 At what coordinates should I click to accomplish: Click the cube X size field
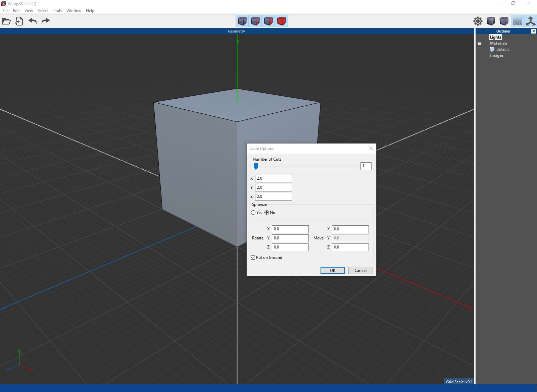274,178
